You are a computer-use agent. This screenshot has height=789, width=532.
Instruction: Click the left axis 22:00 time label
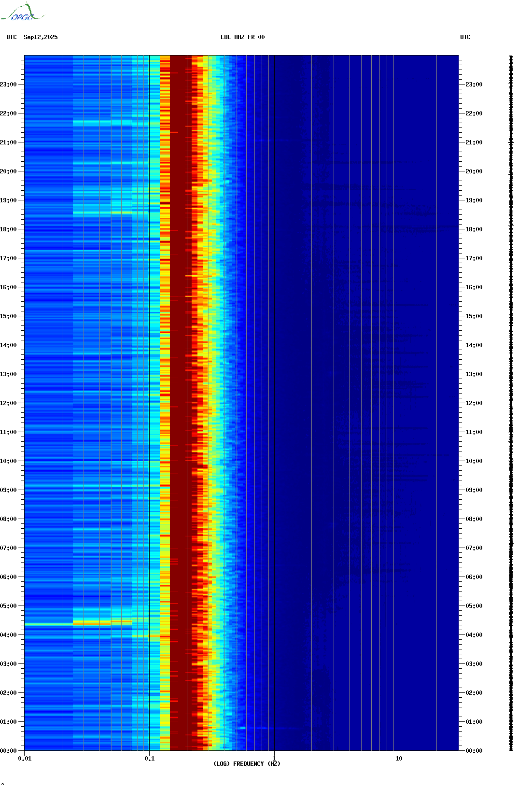click(8, 113)
